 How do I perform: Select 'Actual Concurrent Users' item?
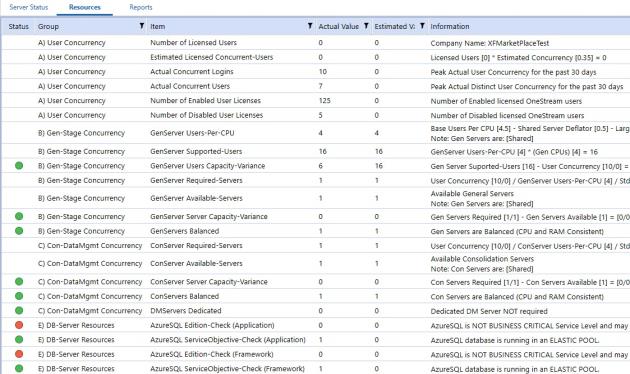[190, 86]
